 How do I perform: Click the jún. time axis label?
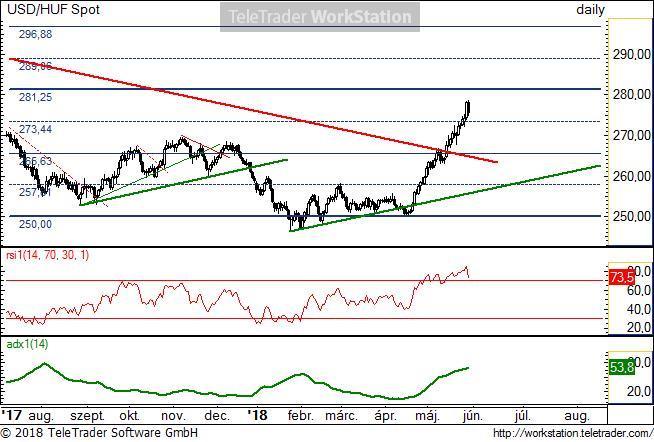[x=473, y=416]
